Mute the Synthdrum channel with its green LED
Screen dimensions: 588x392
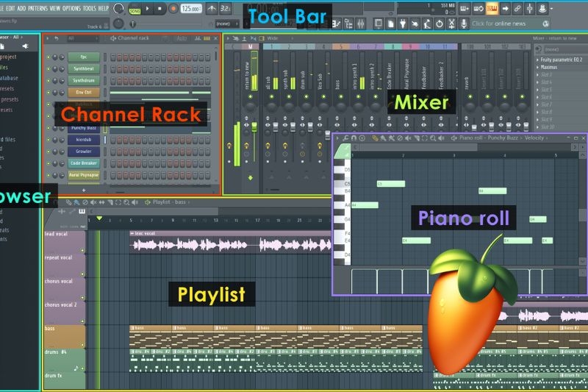click(x=49, y=81)
